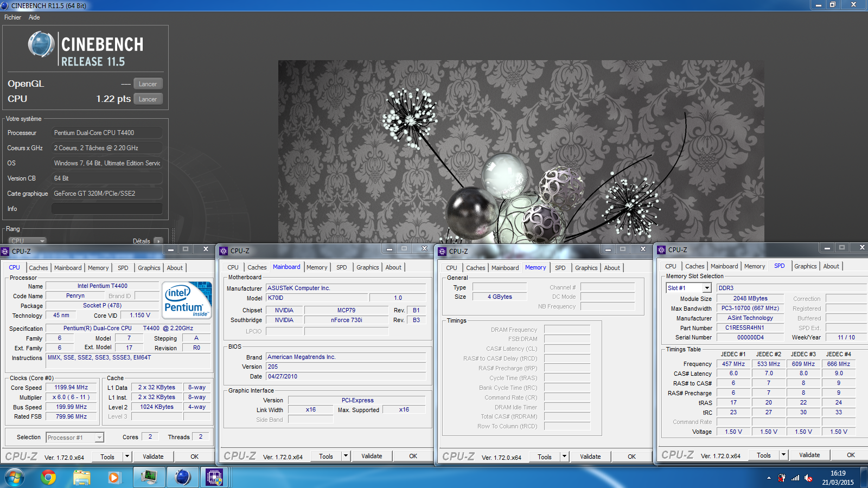Click the 4 GBytes memory size value
Viewport: 868px width, 488px height.
point(500,297)
